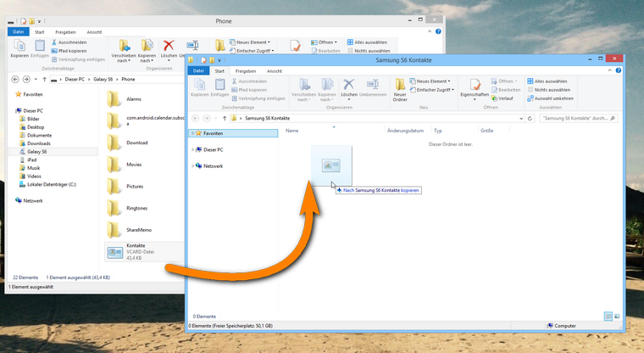Switch to large icons view in status bar
This screenshot has height=353, width=644.
618,316
